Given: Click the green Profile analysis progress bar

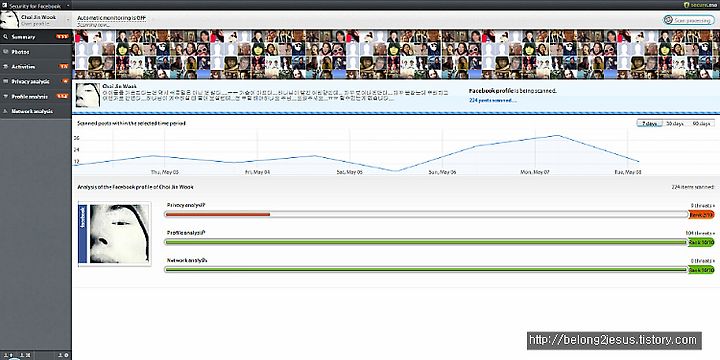Looking at the screenshot, I should coord(426,242).
